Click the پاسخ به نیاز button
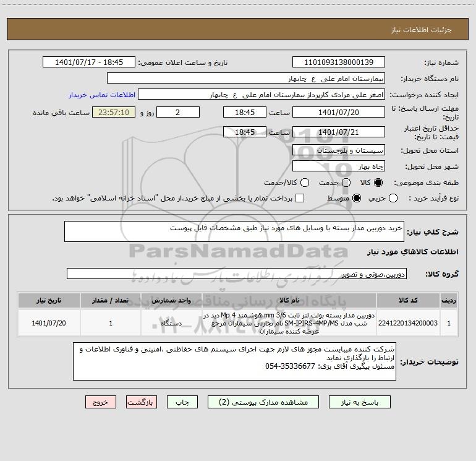The width and height of the screenshot is (476, 461). 359,402
